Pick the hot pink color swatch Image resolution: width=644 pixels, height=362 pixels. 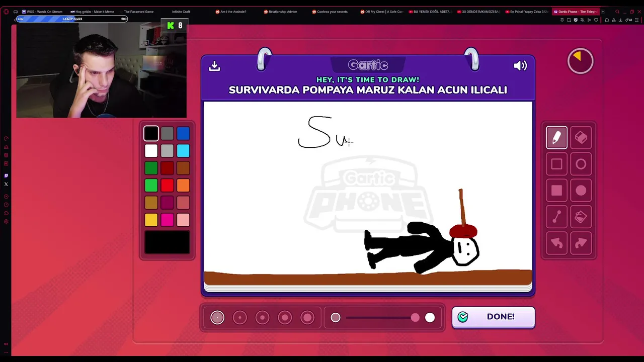click(x=167, y=220)
